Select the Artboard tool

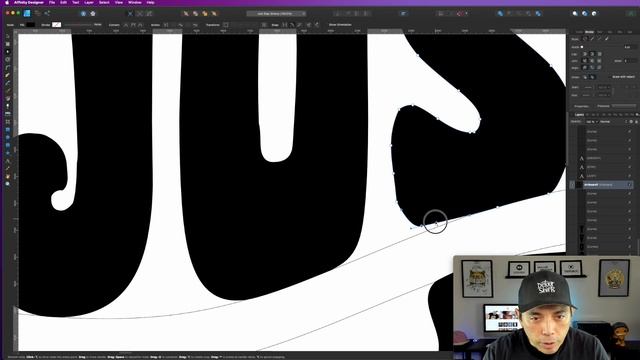(8, 44)
